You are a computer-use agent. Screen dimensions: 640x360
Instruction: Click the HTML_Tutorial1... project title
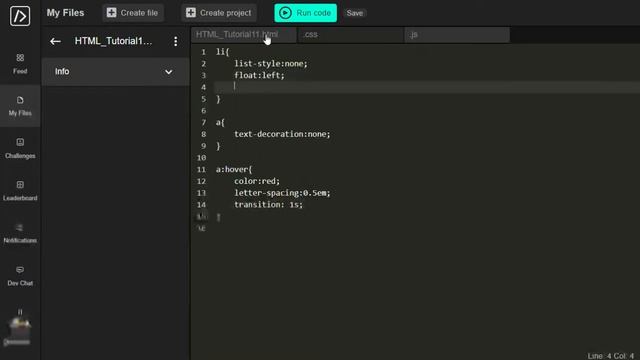113,41
